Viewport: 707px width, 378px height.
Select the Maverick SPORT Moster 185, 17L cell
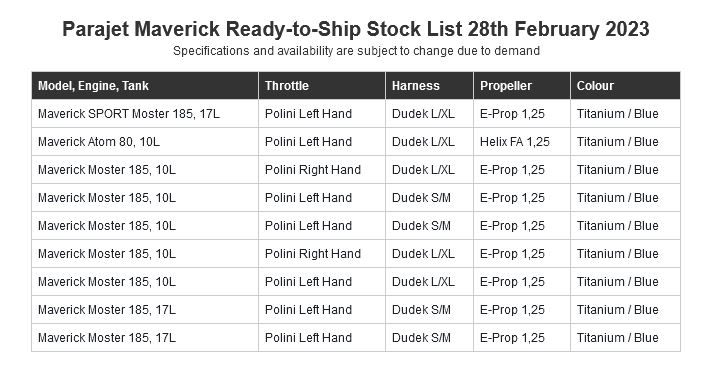click(145, 114)
